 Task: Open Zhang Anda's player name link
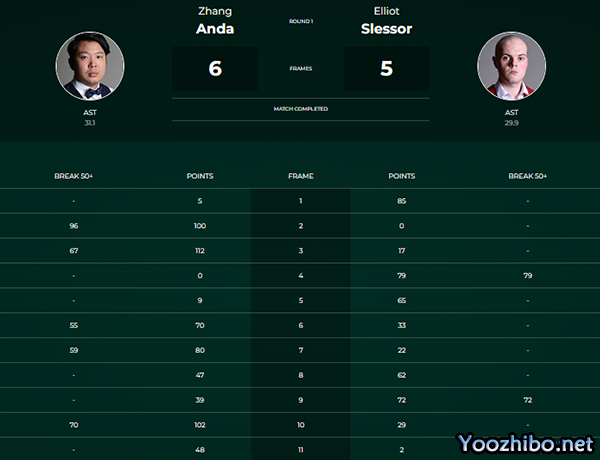[215, 21]
